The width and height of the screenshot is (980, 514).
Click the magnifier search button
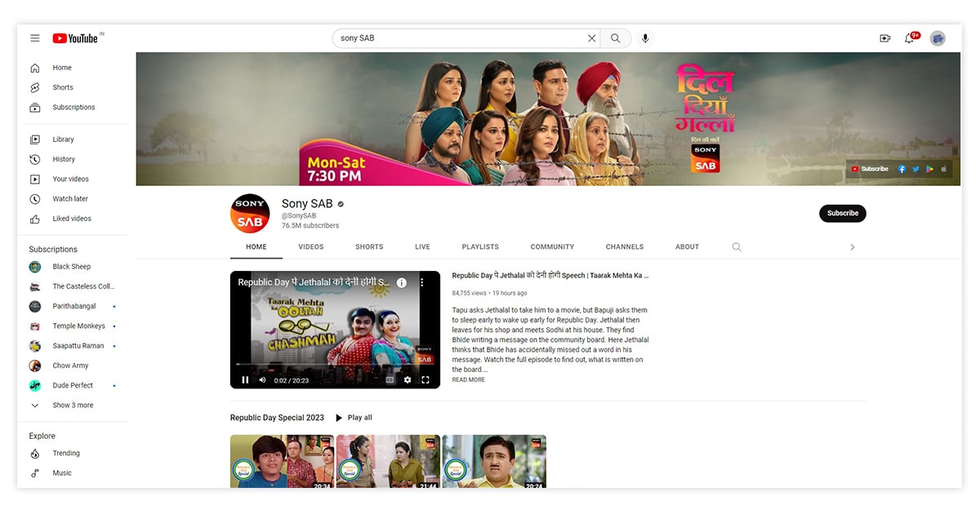(x=616, y=38)
